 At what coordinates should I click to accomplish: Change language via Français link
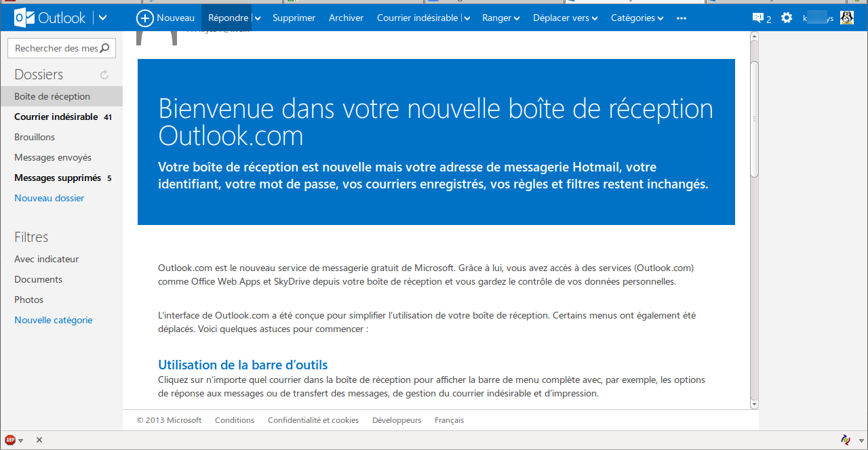click(x=449, y=420)
